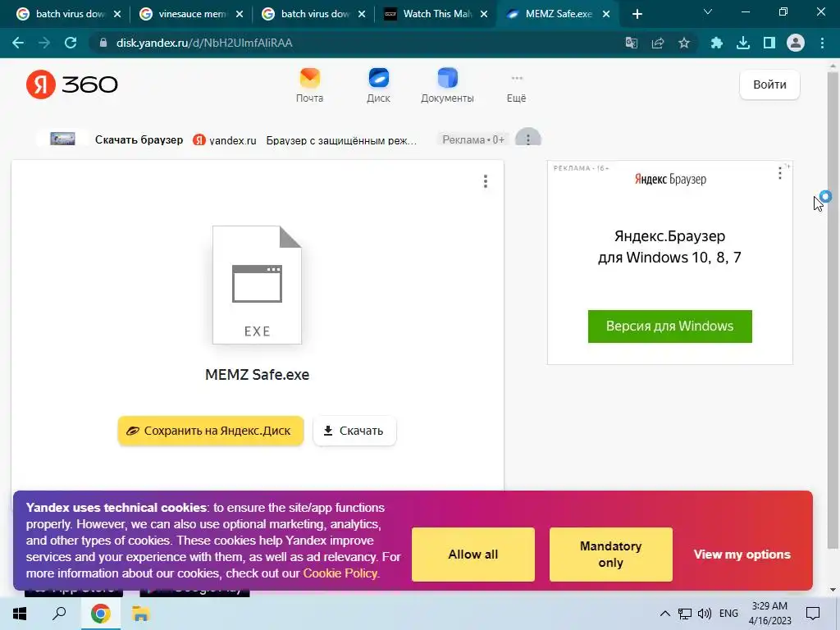This screenshot has height=630, width=840.
Task: Show hidden system tray icons
Action: click(x=664, y=614)
